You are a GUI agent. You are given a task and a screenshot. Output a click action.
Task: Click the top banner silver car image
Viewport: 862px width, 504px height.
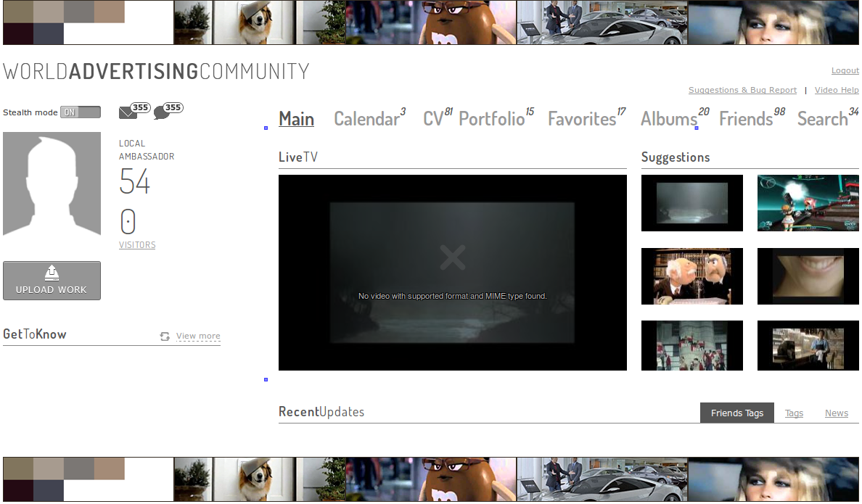602,22
